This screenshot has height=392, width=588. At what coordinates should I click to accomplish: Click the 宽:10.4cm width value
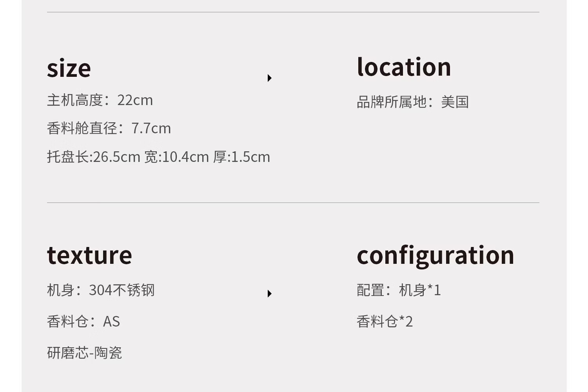point(176,157)
